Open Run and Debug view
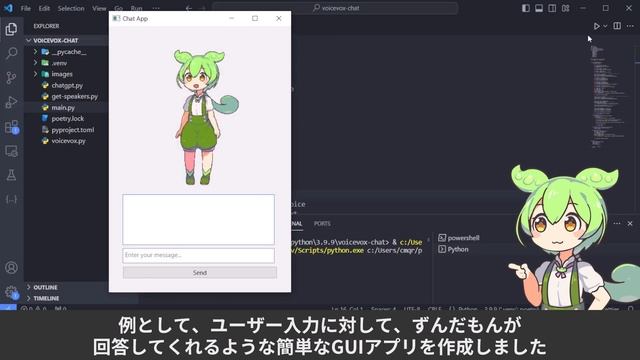 (x=11, y=102)
